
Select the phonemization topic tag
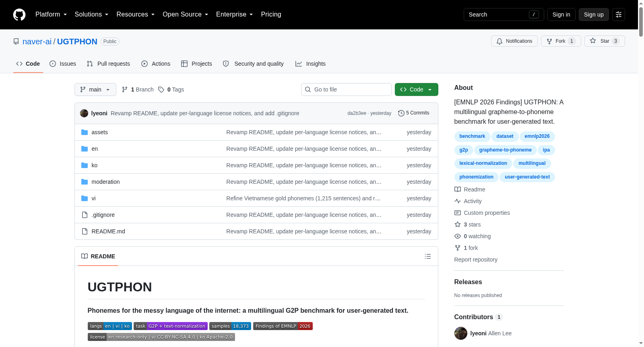tap(476, 177)
